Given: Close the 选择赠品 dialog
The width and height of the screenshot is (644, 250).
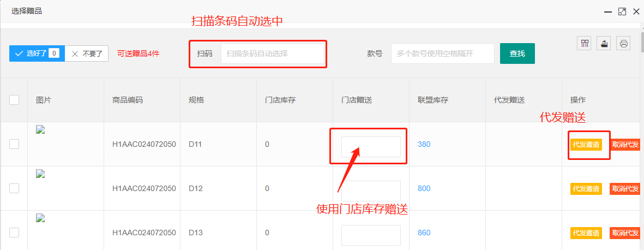Looking at the screenshot, I should point(636,12).
